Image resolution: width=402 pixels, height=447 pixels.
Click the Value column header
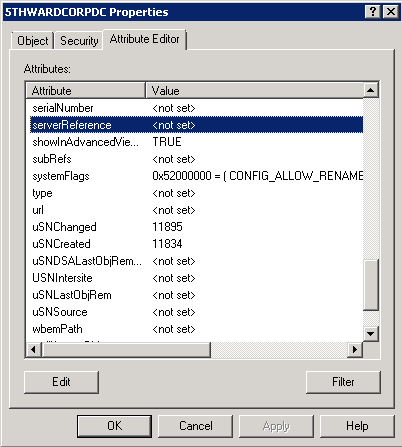pos(255,90)
